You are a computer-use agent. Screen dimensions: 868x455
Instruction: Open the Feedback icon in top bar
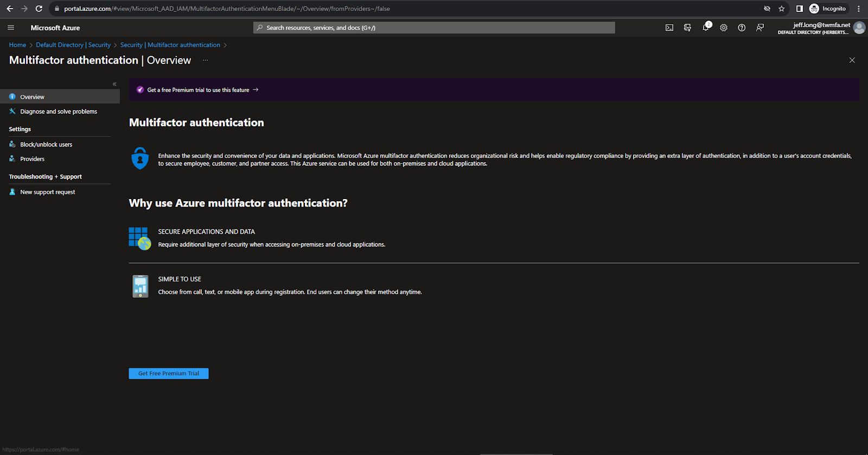tap(760, 28)
